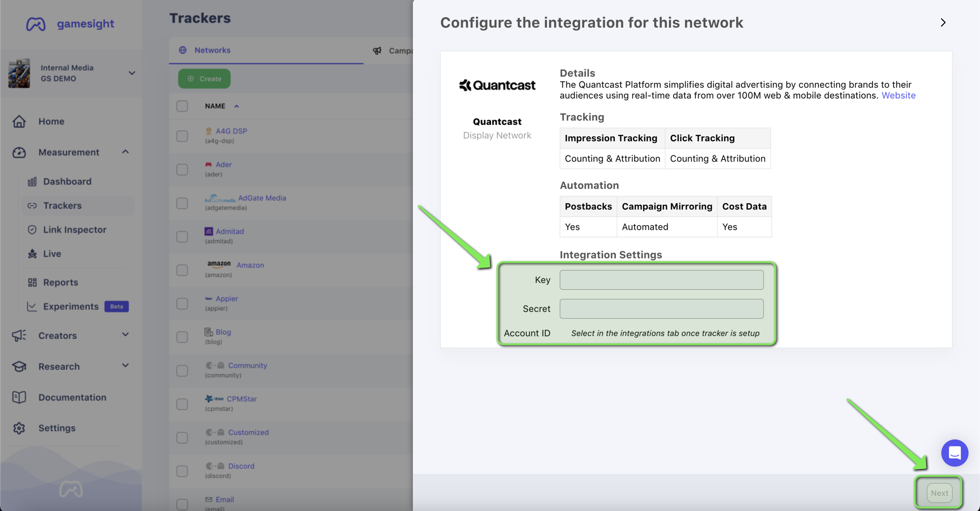Open the Customized network link
The image size is (980, 511).
[248, 432]
